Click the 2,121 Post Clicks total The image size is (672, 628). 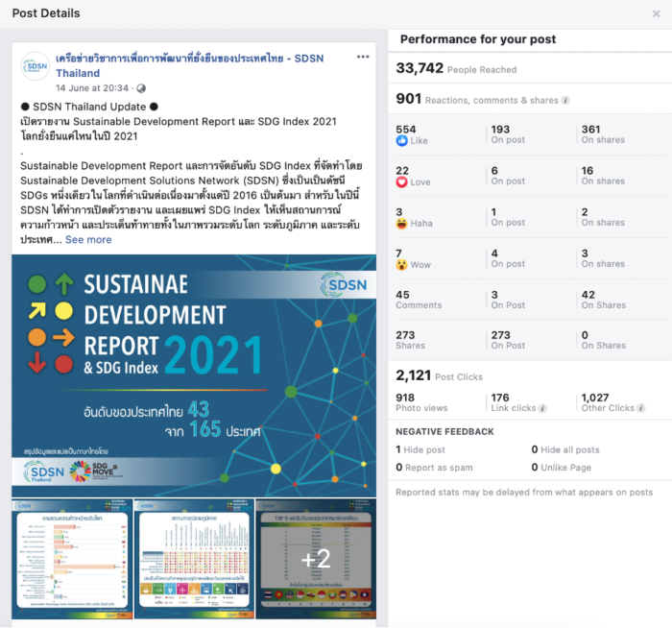440,376
